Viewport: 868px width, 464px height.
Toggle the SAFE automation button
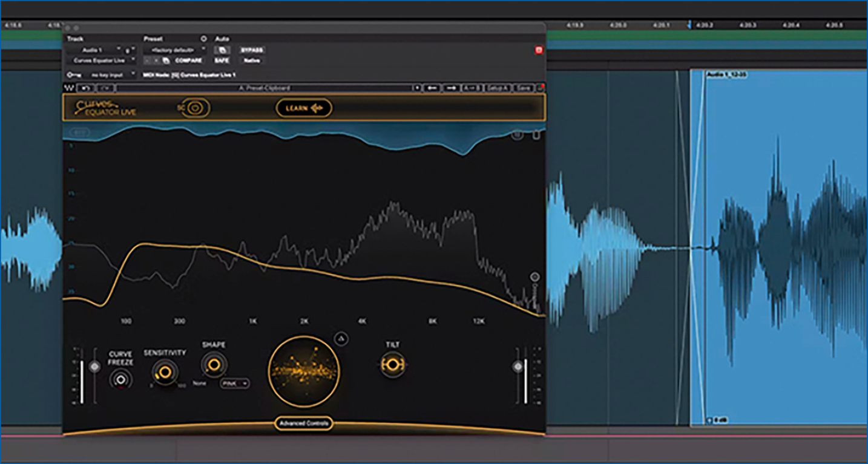pyautogui.click(x=222, y=60)
